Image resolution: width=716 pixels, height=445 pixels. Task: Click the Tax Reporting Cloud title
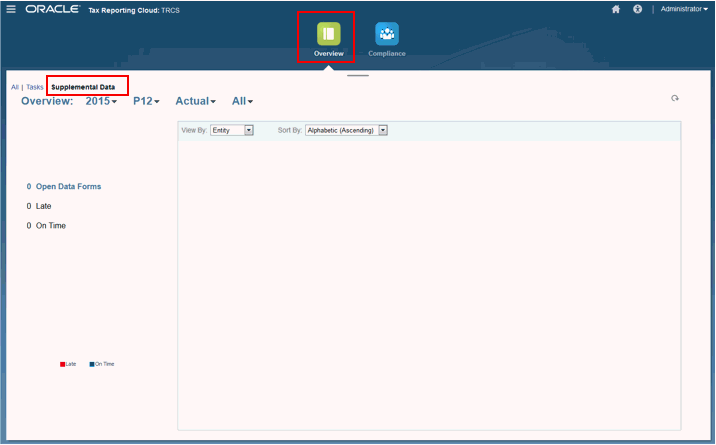coord(134,10)
